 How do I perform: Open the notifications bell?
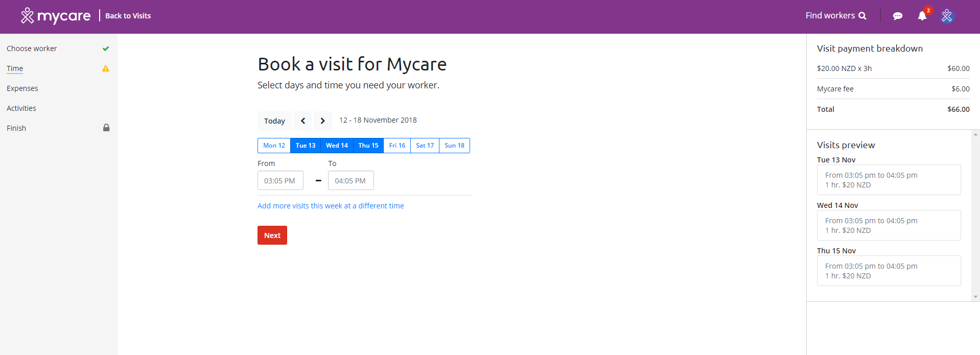922,16
